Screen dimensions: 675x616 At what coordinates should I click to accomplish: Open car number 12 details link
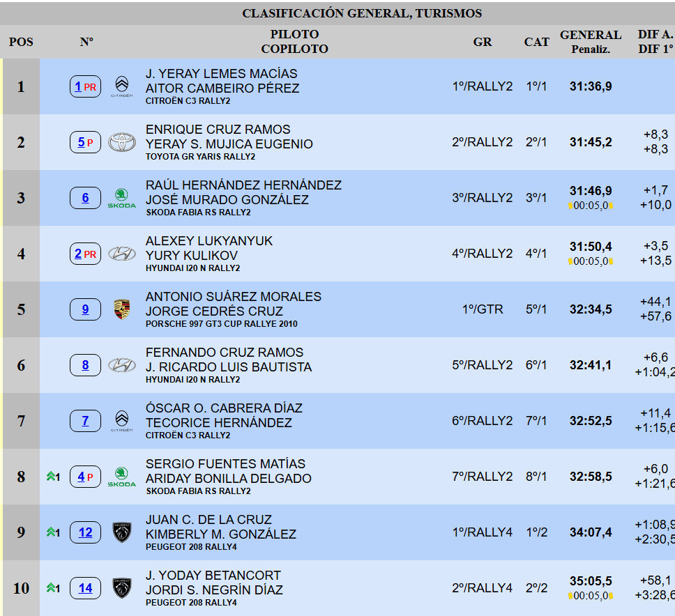click(x=85, y=532)
